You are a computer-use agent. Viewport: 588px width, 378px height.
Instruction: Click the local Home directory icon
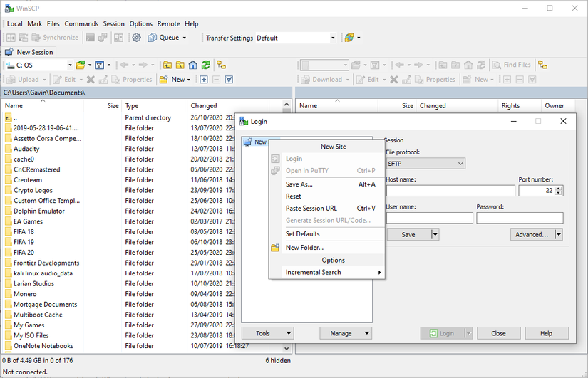(192, 65)
